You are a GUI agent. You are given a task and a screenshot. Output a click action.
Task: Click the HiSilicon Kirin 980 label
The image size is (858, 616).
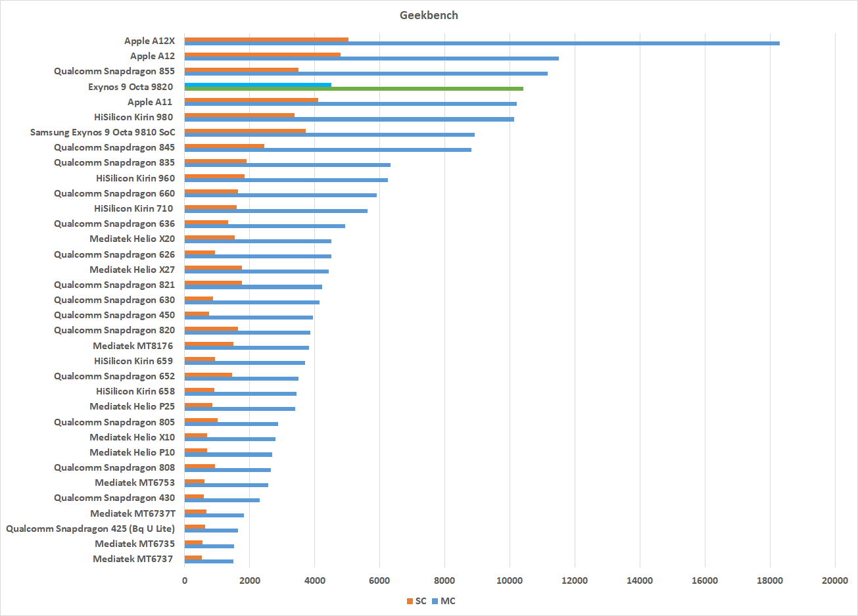133,117
